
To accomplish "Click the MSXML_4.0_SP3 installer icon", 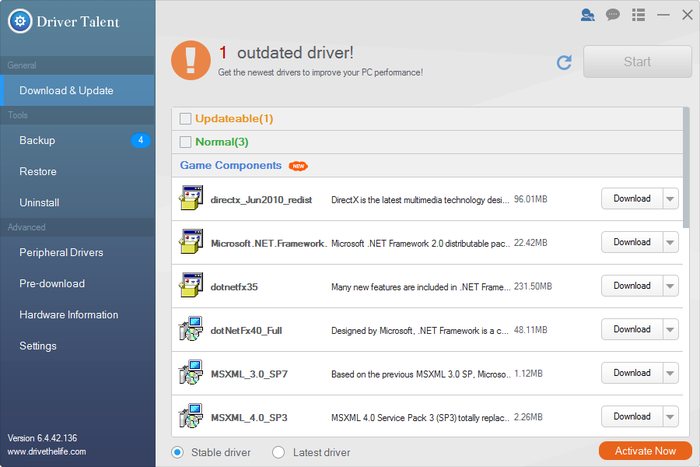I will [x=191, y=416].
